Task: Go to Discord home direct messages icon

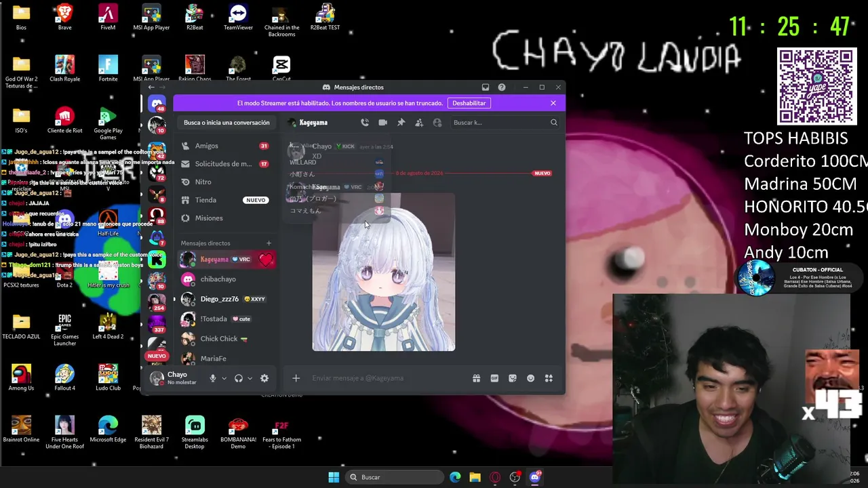Action: (x=157, y=104)
